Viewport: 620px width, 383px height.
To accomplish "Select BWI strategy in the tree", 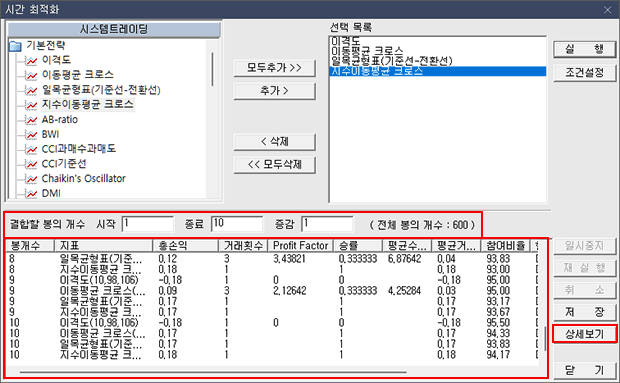I will pyautogui.click(x=50, y=134).
